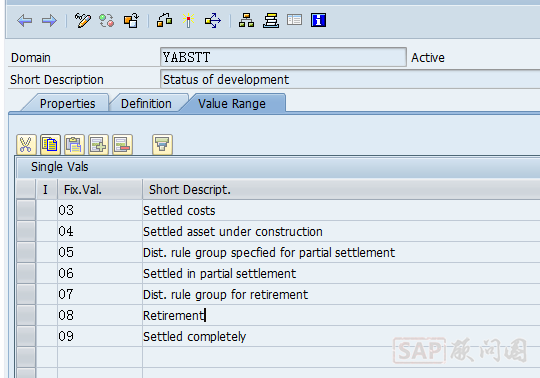Select row selector for value 03
This screenshot has width=540, height=378.
point(26,210)
